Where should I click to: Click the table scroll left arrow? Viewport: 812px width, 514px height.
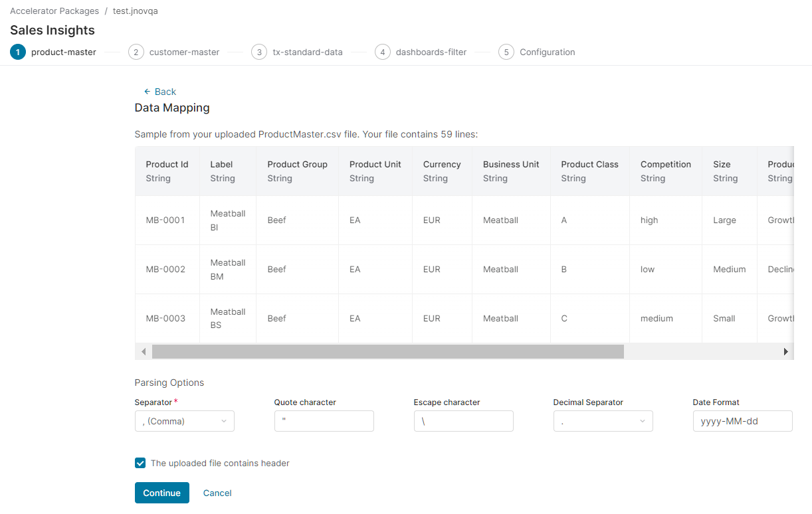[x=144, y=351]
